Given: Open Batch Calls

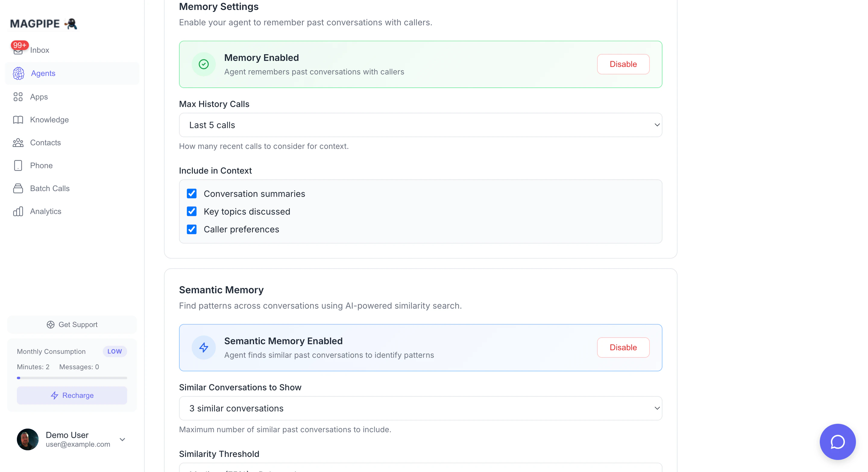Looking at the screenshot, I should tap(49, 188).
